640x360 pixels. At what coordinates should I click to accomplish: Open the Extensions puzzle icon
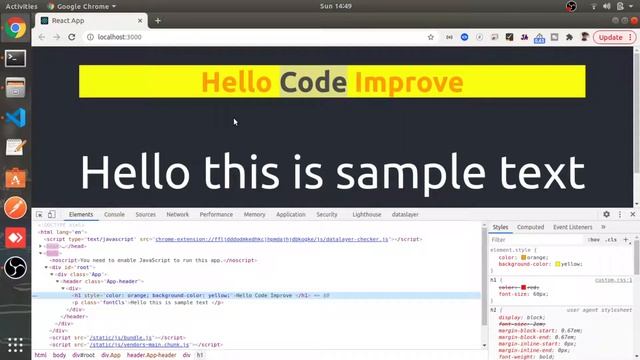click(x=569, y=37)
